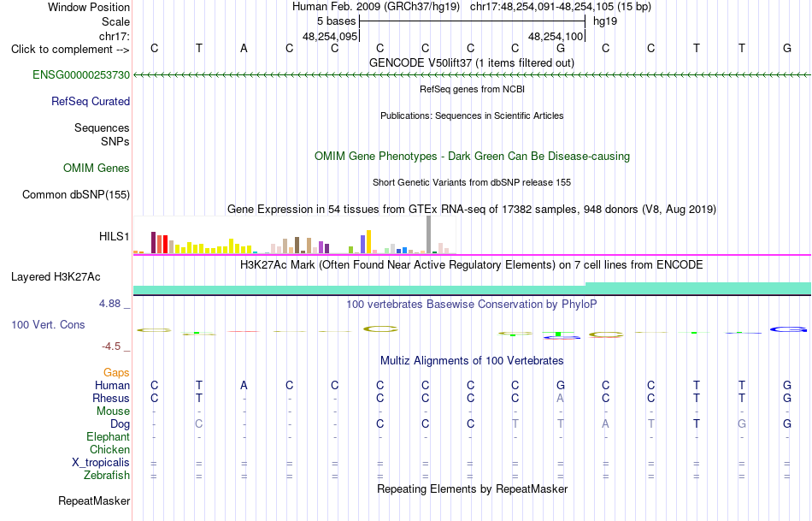Click the hg19 label beside scale bar
The height and width of the screenshot is (521, 812).
point(605,21)
